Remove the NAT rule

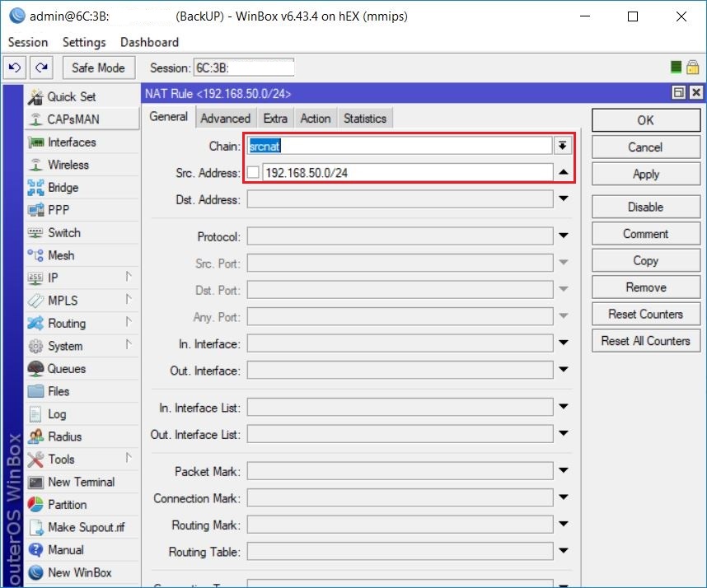pyautogui.click(x=646, y=287)
